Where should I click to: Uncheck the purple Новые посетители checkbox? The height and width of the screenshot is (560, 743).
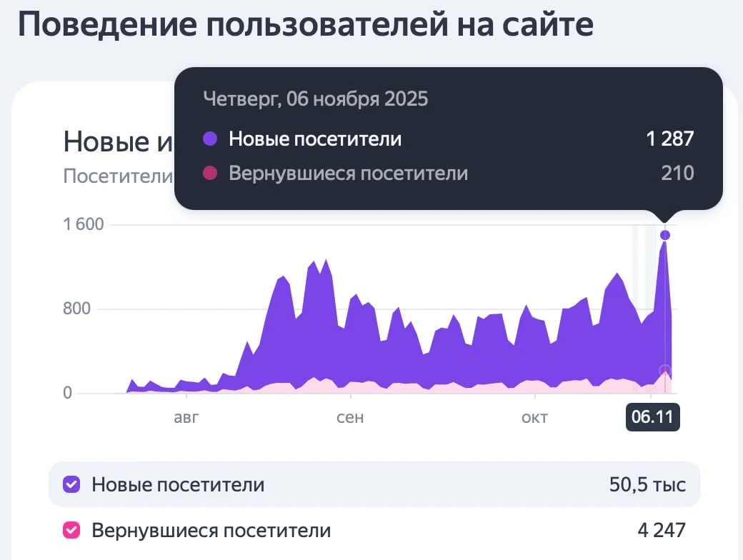(71, 485)
